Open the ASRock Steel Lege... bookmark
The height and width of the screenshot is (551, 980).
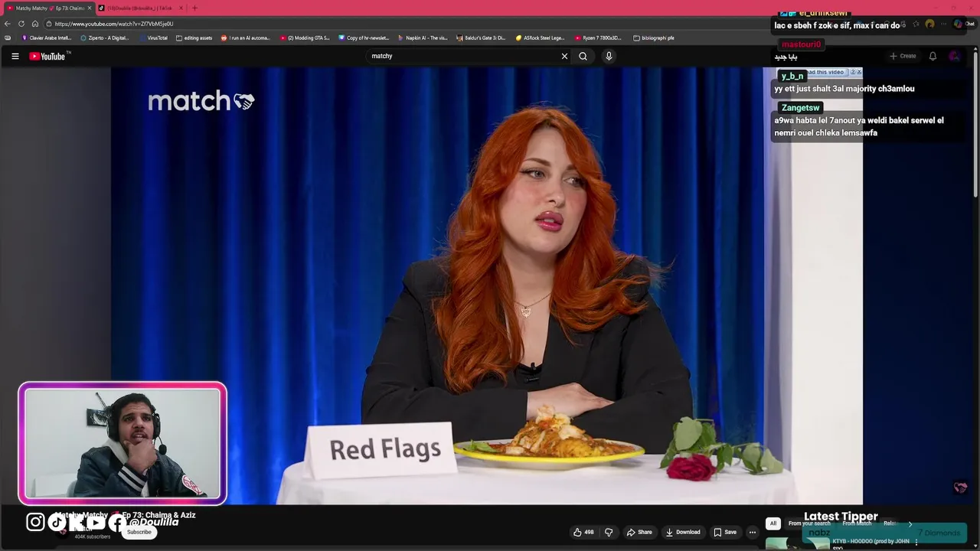(x=541, y=37)
